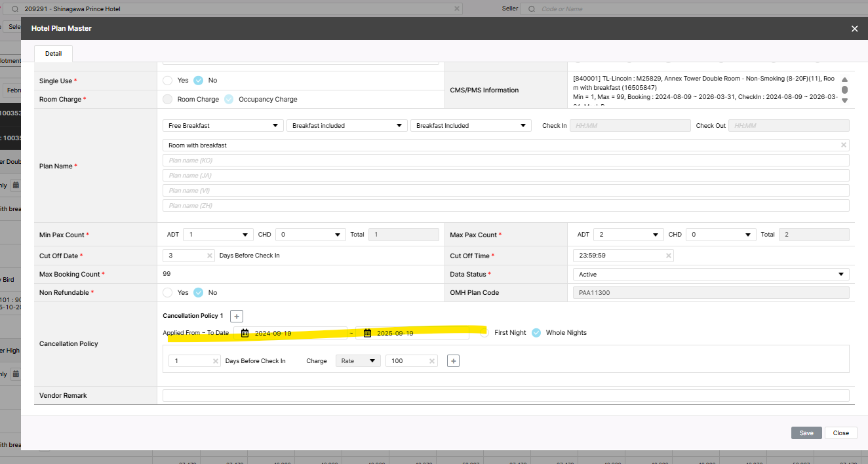This screenshot has width=868, height=464.
Task: Clear the Room with breakfast plan name
Action: pos(843,145)
